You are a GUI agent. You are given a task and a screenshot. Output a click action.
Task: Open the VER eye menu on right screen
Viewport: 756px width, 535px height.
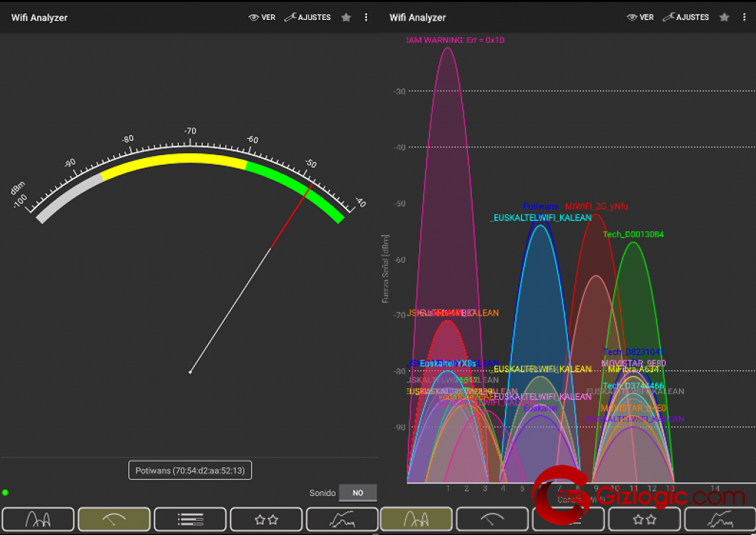pos(640,18)
